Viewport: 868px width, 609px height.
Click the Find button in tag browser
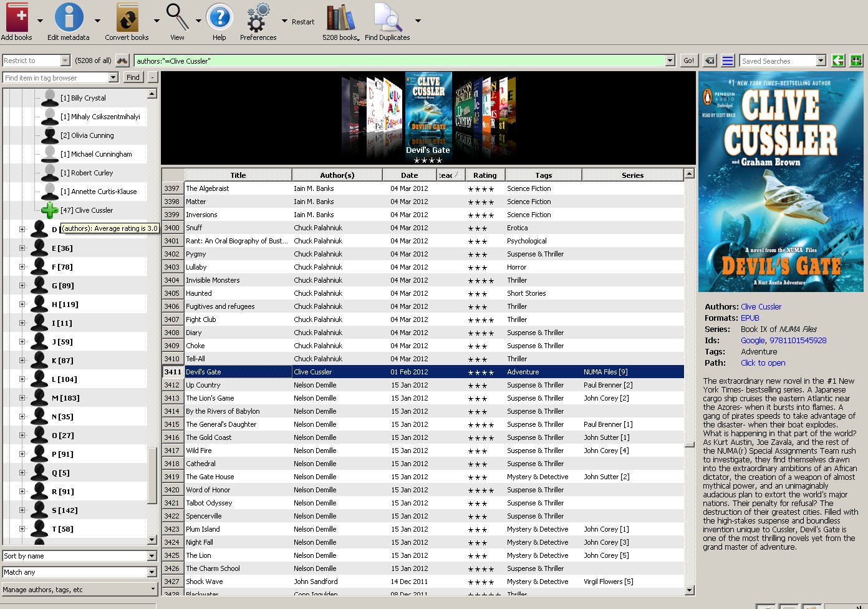pos(133,77)
